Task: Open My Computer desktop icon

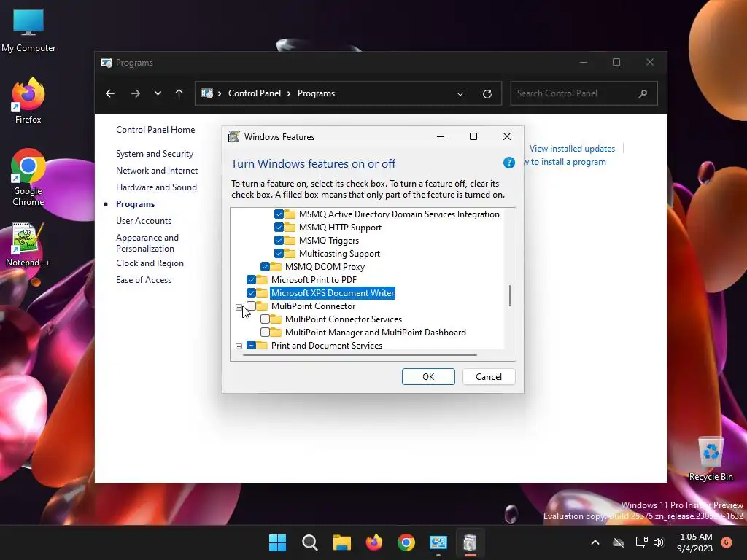Action: pos(28,30)
